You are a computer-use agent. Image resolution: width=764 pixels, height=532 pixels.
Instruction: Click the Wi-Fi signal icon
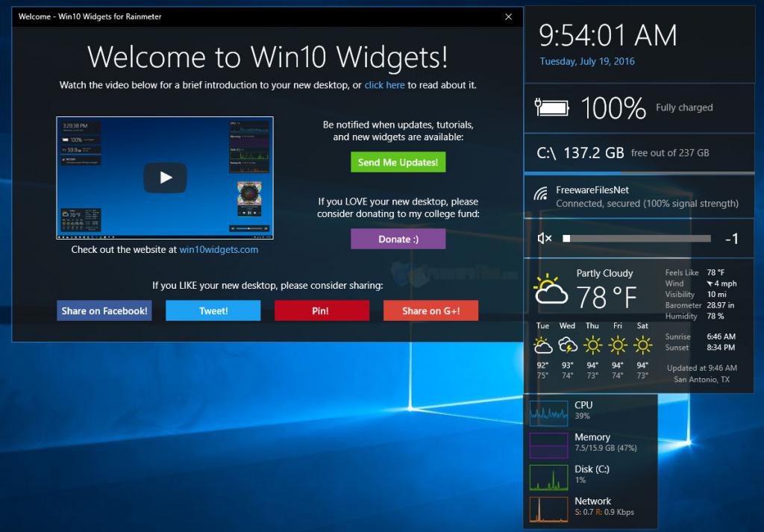(x=540, y=194)
